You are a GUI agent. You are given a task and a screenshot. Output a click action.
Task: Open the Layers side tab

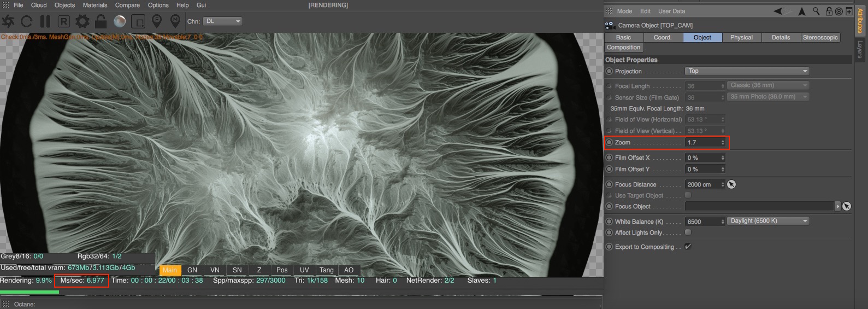pos(860,49)
